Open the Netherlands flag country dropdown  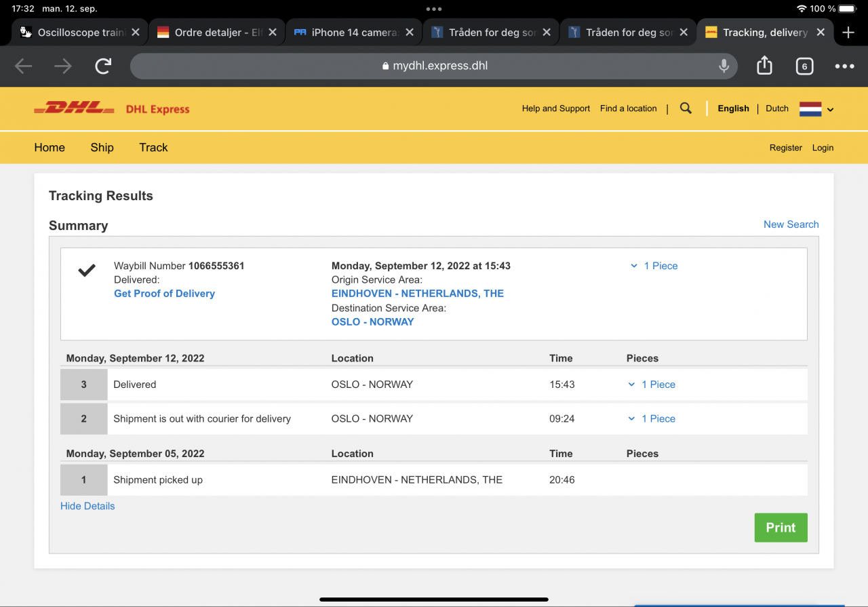(x=816, y=109)
